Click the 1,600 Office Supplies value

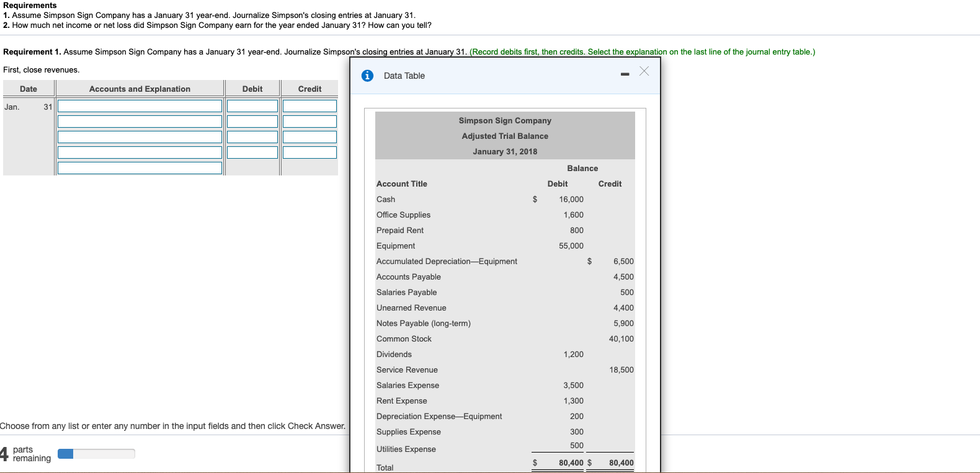pyautogui.click(x=574, y=214)
